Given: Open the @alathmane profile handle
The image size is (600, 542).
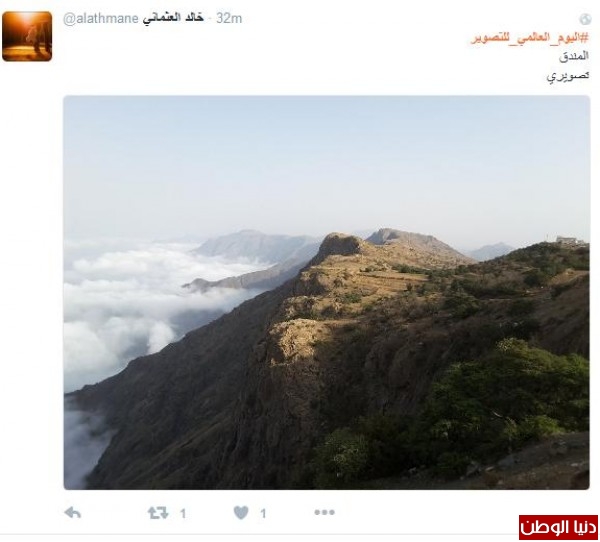Looking at the screenshot, I should coord(101,18).
